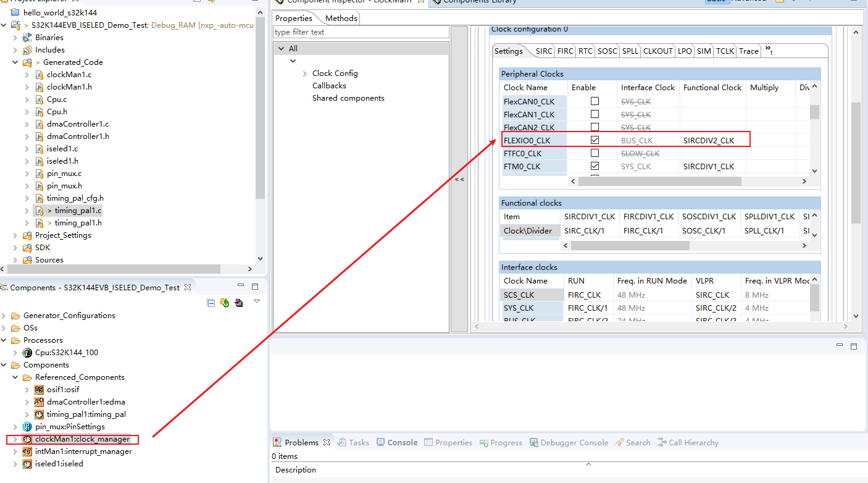This screenshot has height=483, width=868.
Task: Expand the Binaries tree node
Action: coord(15,38)
